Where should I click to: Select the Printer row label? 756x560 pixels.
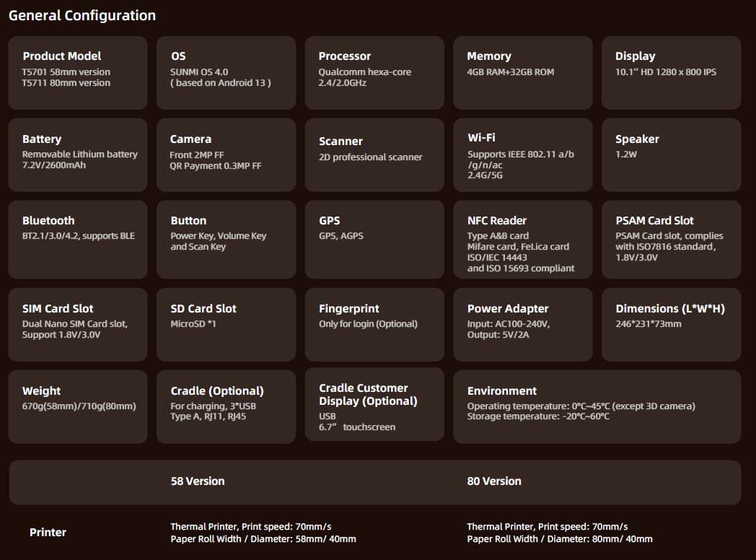point(48,533)
